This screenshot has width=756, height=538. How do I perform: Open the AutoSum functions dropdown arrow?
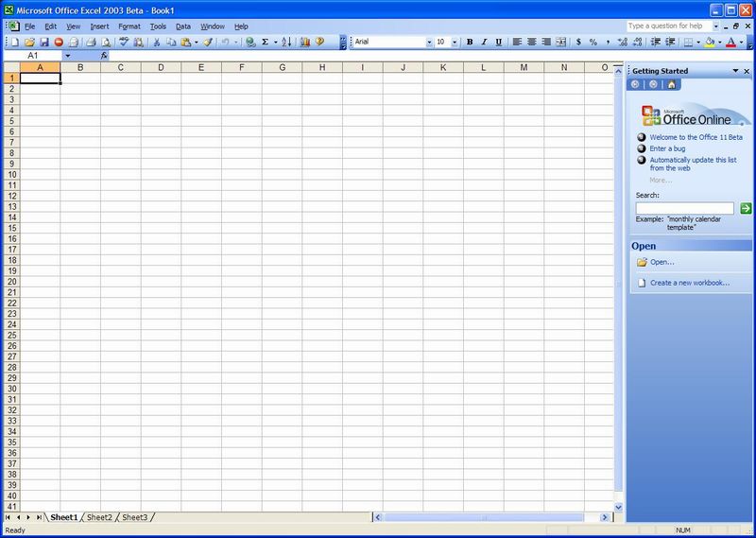click(x=275, y=42)
